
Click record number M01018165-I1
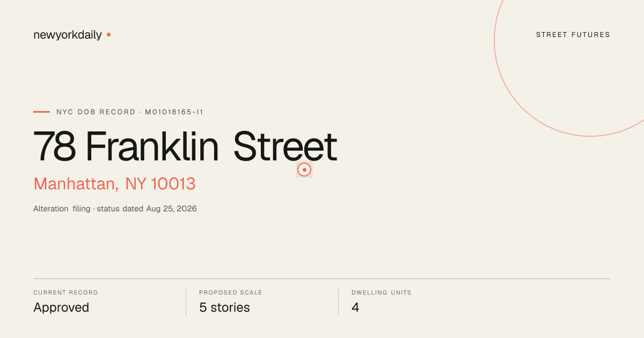(x=174, y=112)
